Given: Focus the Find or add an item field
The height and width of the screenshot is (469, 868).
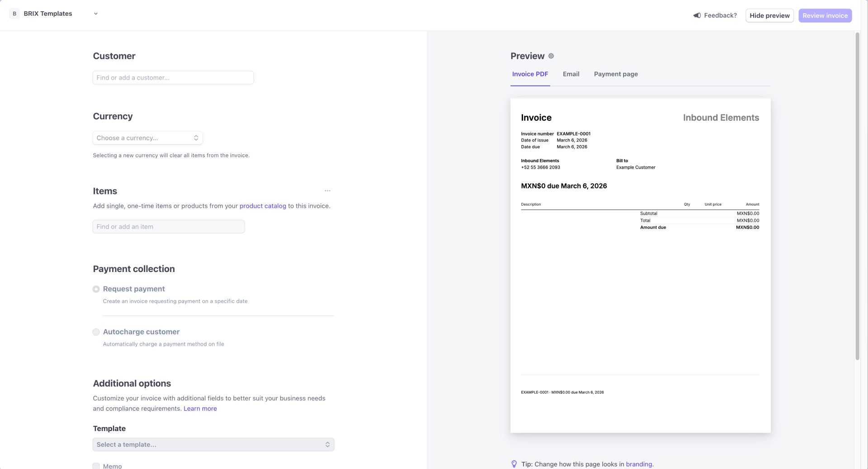Looking at the screenshot, I should click(169, 227).
